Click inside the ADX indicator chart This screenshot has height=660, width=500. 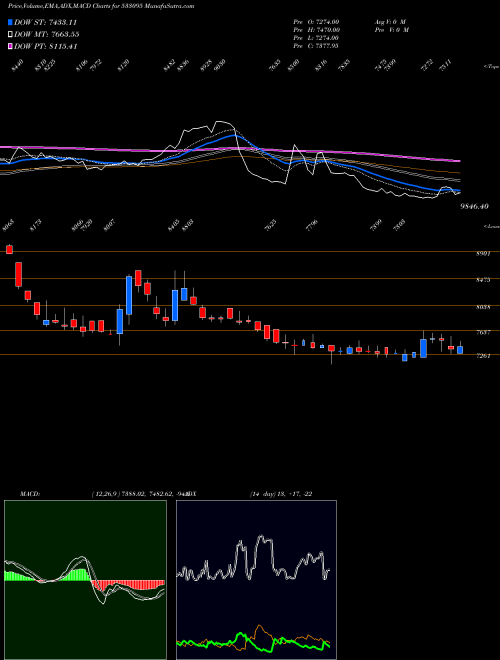pos(256,580)
